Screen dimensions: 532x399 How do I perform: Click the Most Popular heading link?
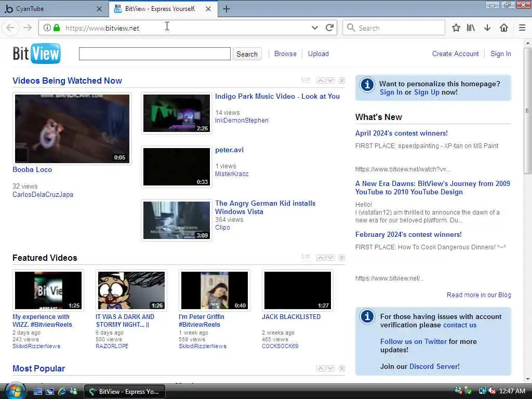tap(38, 368)
